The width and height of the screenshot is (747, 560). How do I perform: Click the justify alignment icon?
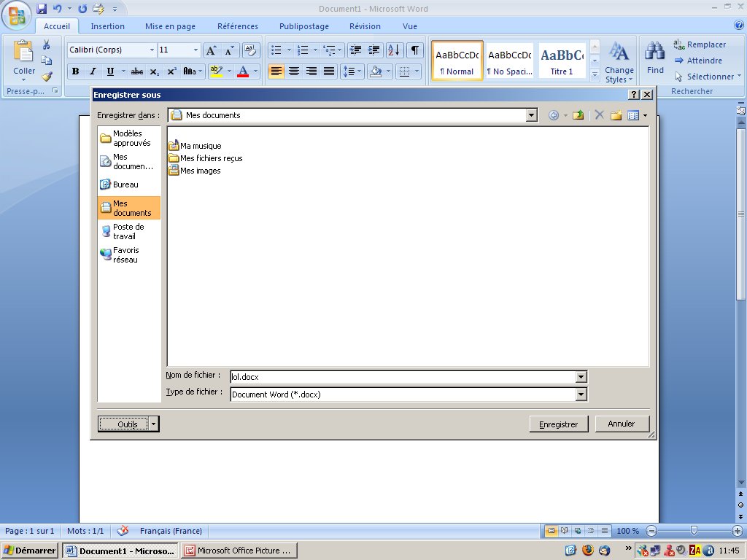pos(329,71)
